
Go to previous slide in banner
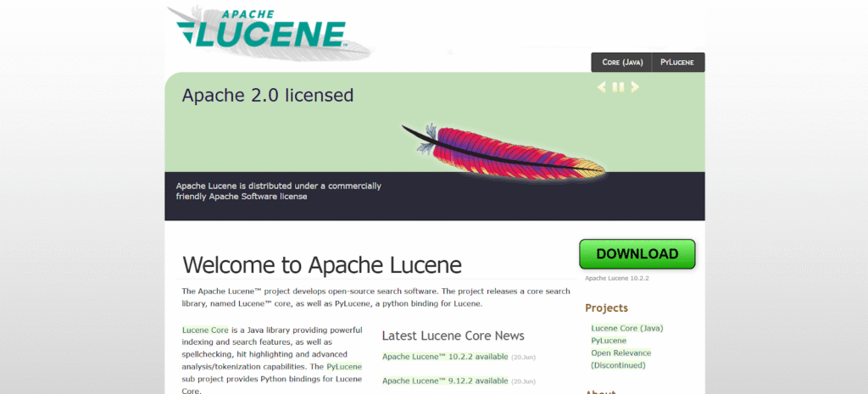(602, 86)
